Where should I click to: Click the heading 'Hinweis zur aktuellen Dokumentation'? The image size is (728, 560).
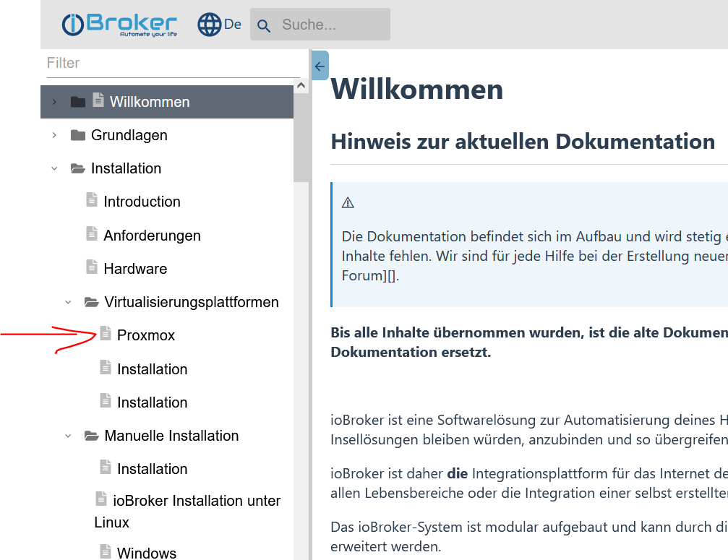pos(523,142)
